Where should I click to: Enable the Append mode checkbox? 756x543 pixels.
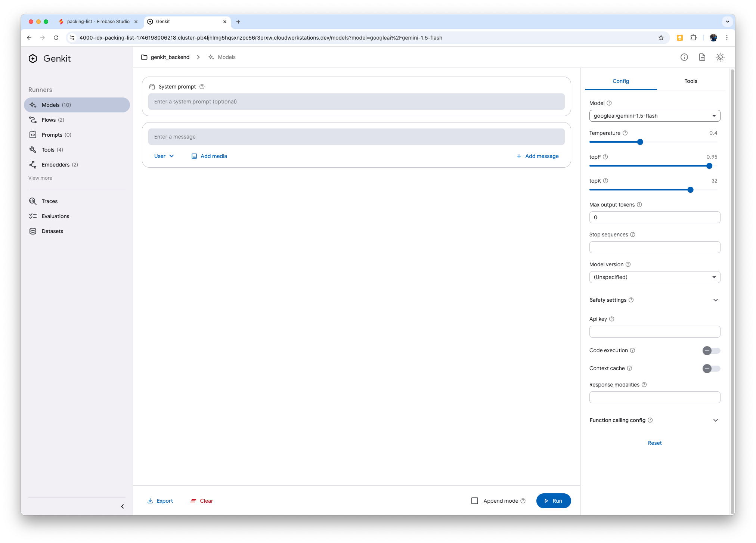475,501
